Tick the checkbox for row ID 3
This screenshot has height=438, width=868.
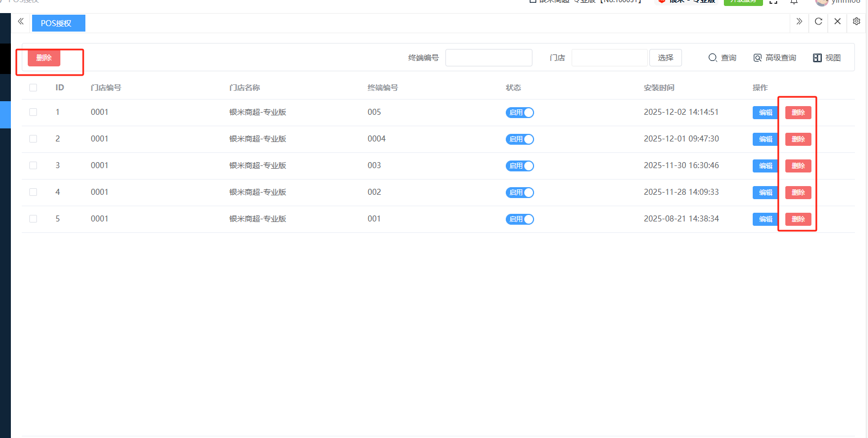click(33, 165)
